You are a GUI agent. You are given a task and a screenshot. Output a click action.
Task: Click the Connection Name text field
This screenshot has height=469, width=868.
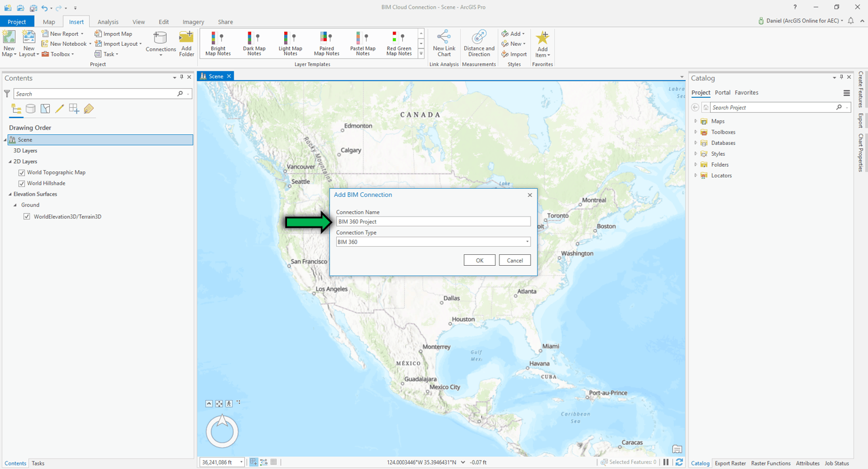click(x=433, y=221)
